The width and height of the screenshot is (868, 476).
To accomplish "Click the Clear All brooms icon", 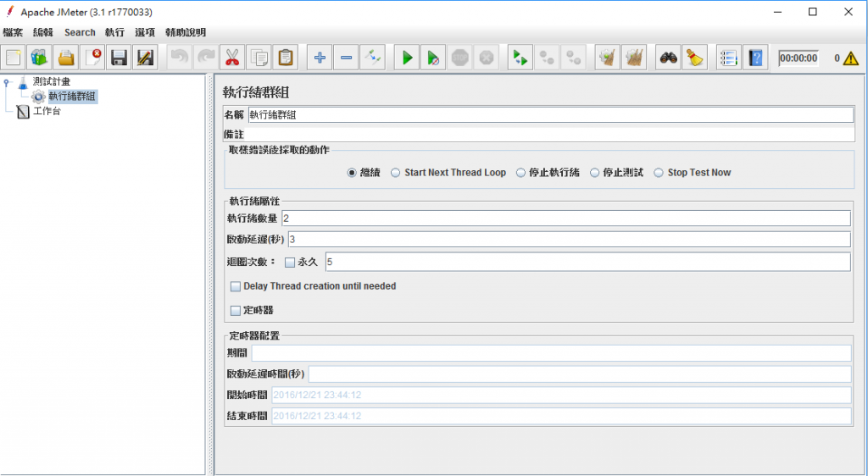I will [634, 58].
